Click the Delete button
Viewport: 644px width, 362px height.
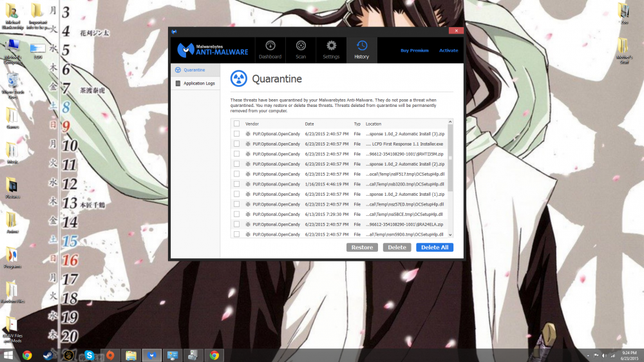pyautogui.click(x=397, y=247)
